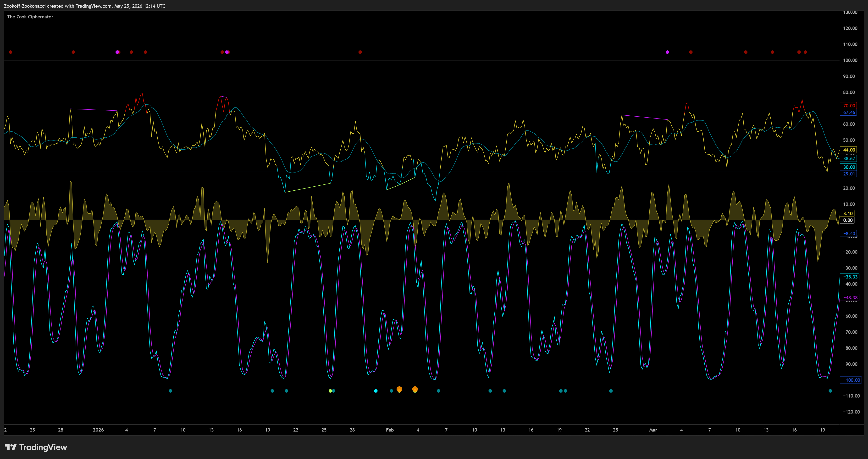868x459 pixels.
Task: Click the white 0.00 zero-line label
Action: click(x=848, y=220)
